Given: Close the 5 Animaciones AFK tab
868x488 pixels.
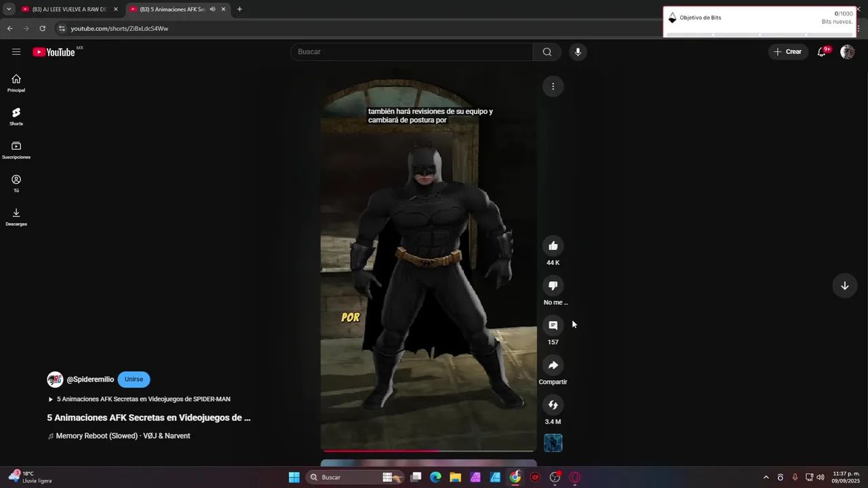Looking at the screenshot, I should [x=223, y=9].
